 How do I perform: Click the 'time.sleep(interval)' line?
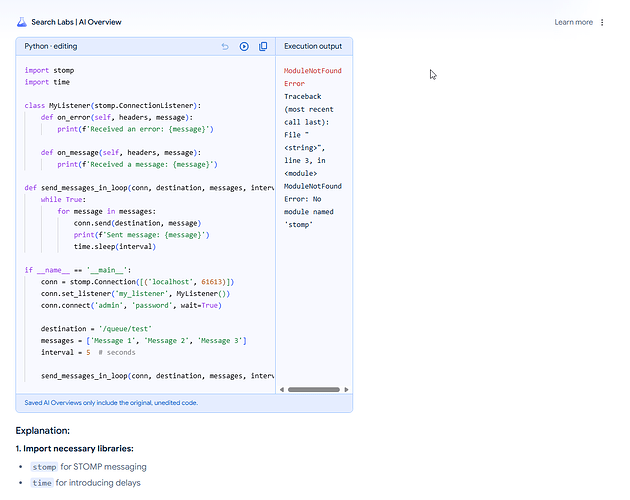coord(115,247)
